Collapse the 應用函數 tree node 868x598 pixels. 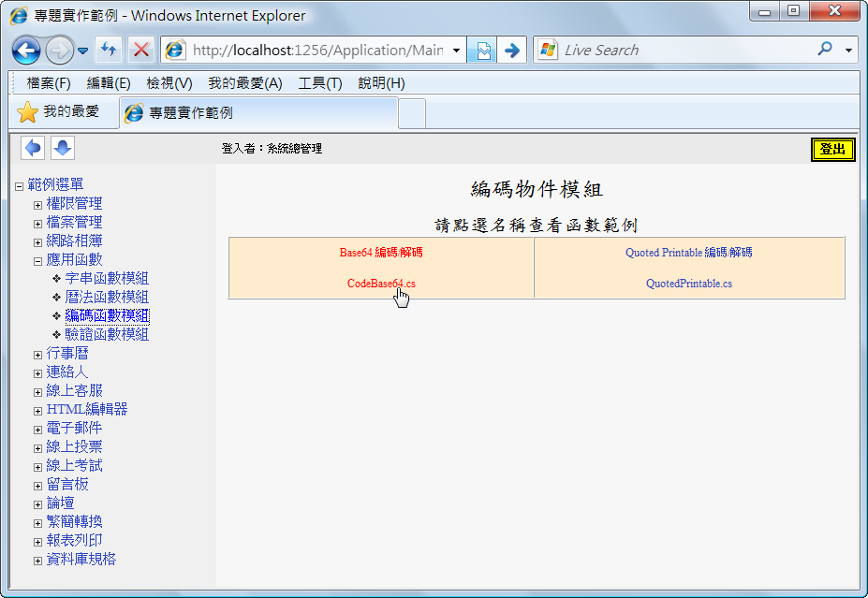point(37,261)
